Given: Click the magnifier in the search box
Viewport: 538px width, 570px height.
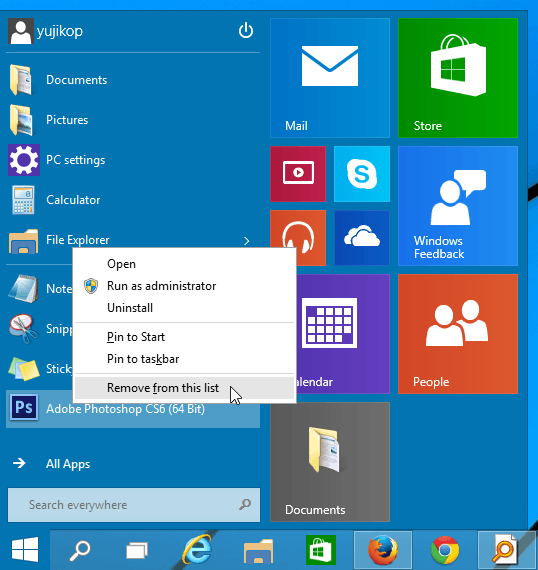Looking at the screenshot, I should coord(245,504).
